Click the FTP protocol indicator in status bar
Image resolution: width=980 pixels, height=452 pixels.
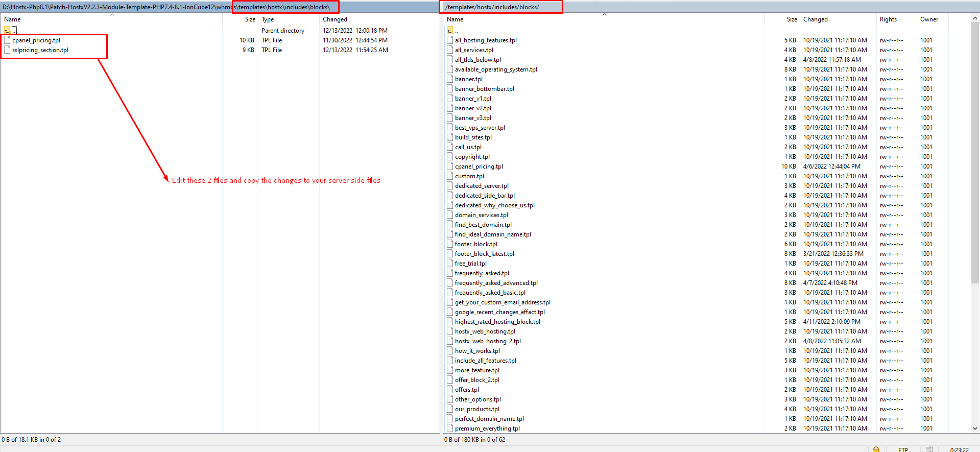[903, 449]
